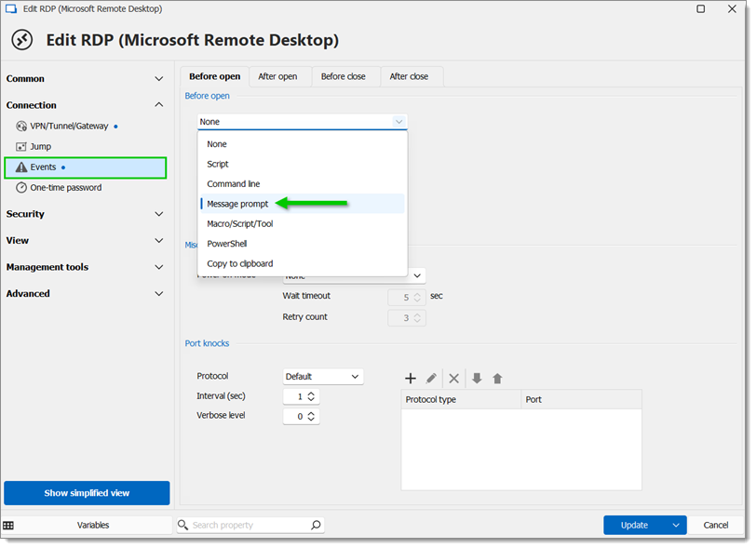The width and height of the screenshot is (756, 548).
Task: Click the Protocol type column header
Action: tap(461, 399)
